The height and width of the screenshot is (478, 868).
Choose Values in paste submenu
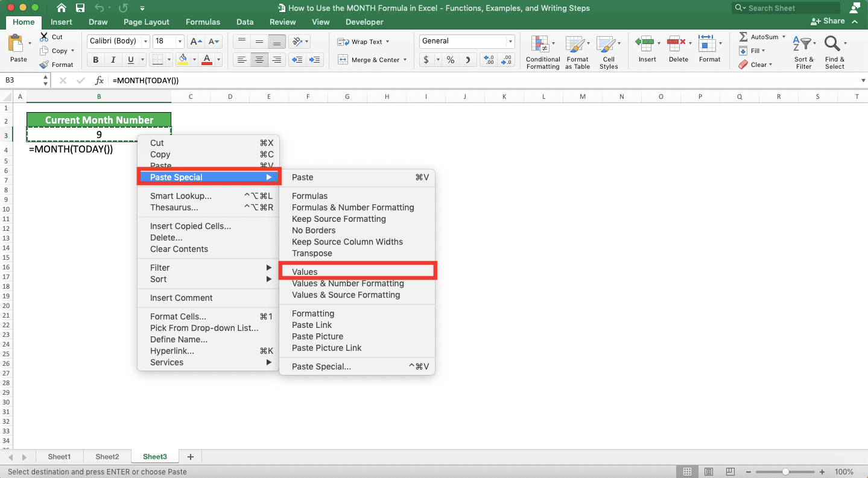point(357,272)
